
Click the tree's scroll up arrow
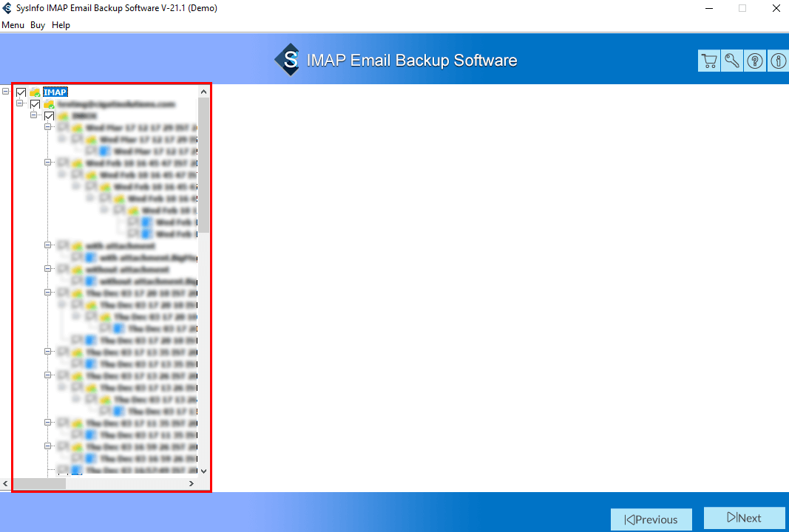pyautogui.click(x=203, y=92)
